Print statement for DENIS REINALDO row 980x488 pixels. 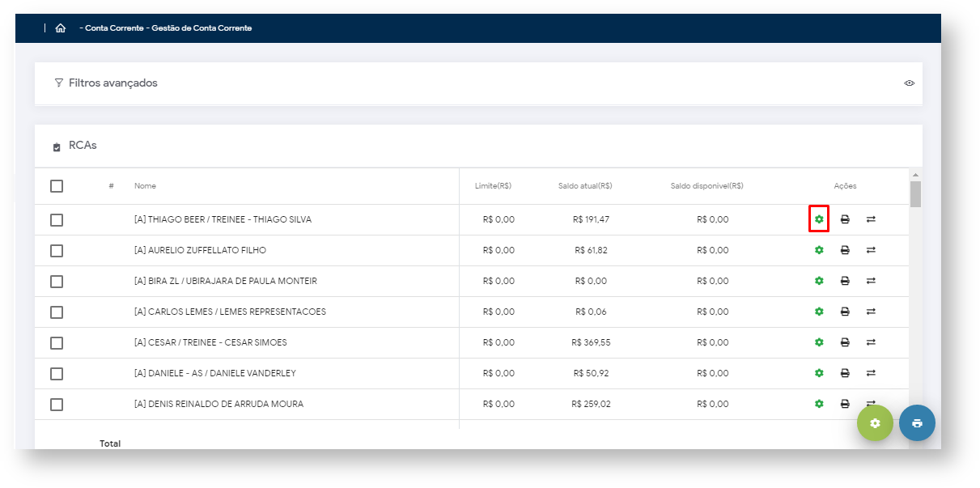(845, 404)
